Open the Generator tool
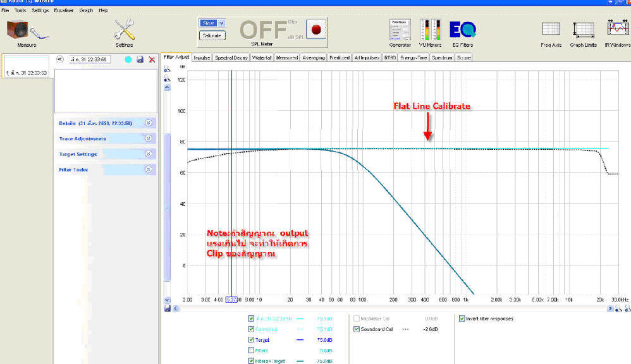 coord(400,33)
